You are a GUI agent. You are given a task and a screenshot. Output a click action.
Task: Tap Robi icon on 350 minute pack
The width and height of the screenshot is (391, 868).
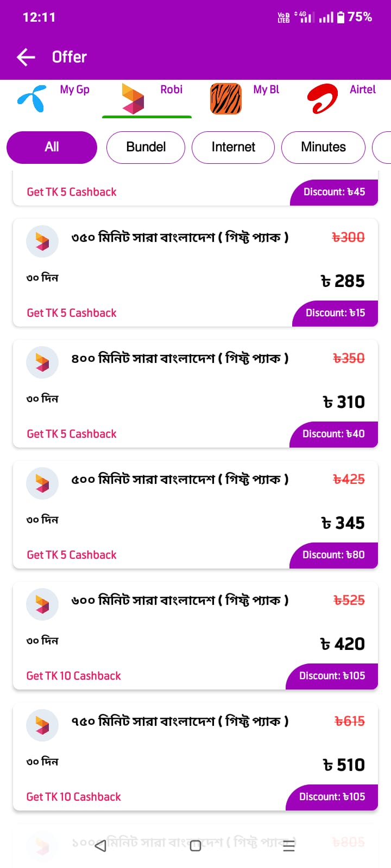42,241
